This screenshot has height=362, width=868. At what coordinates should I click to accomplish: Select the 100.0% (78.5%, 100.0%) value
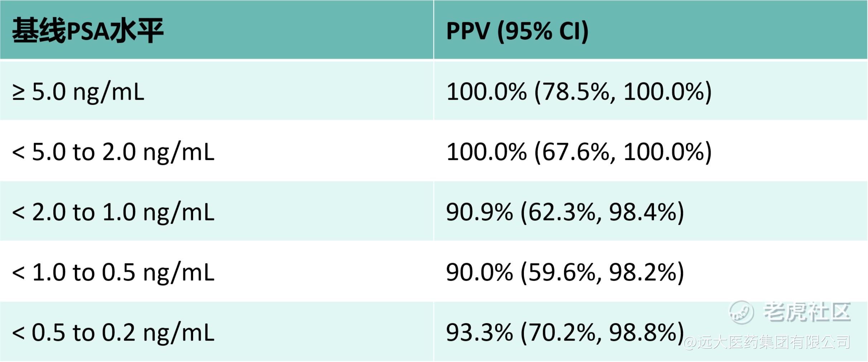tap(579, 92)
